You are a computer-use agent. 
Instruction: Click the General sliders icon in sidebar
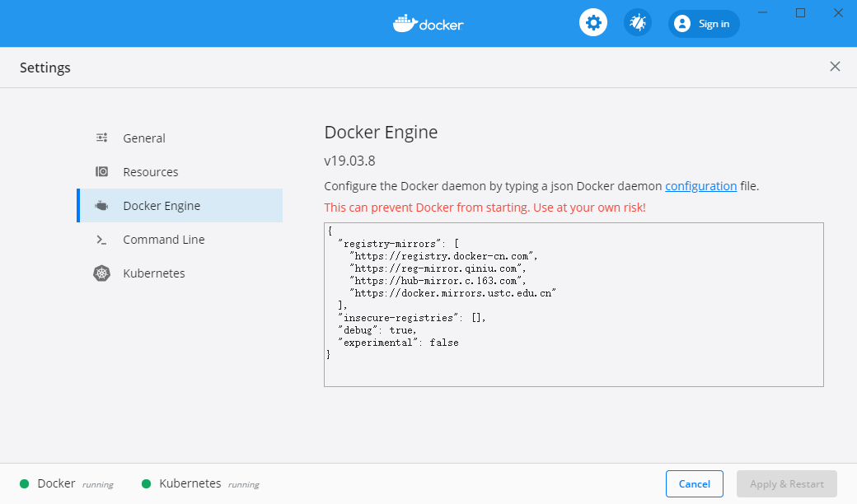coord(101,138)
